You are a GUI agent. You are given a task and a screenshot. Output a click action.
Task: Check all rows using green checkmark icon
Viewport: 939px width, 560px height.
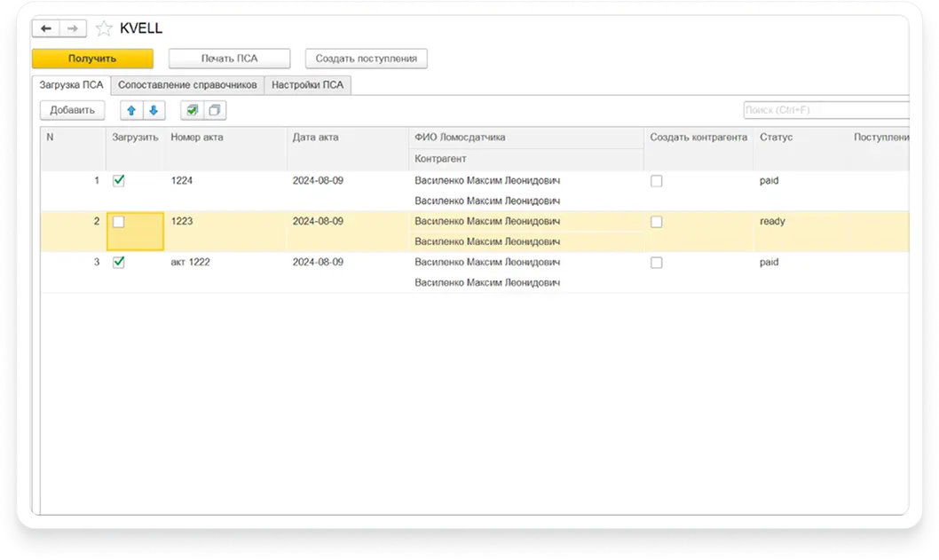pyautogui.click(x=193, y=110)
